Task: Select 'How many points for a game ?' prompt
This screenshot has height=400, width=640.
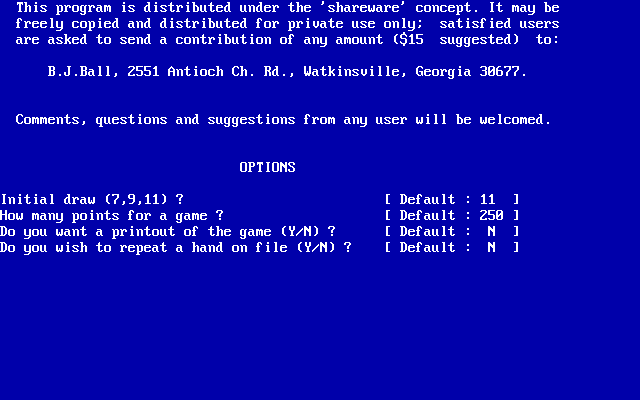Action: pyautogui.click(x=111, y=215)
